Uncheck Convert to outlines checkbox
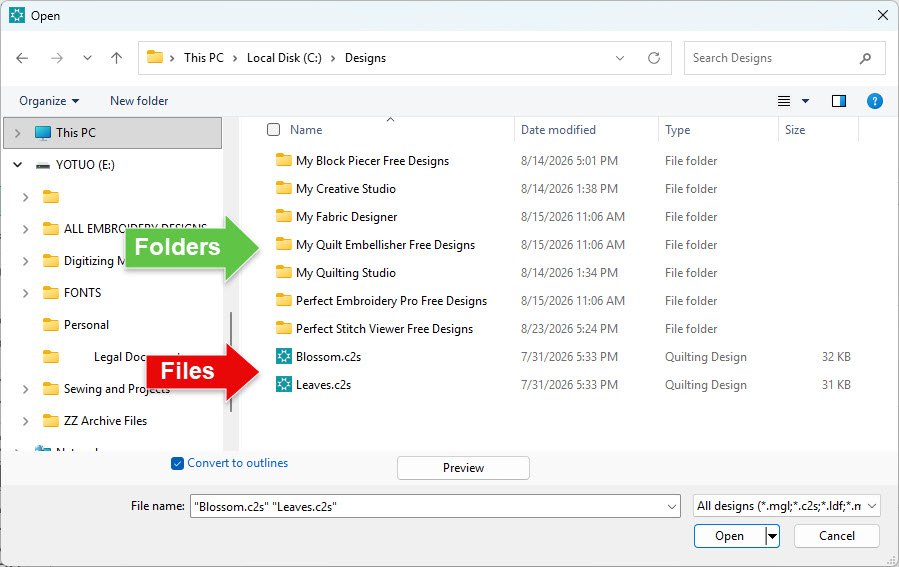 point(177,463)
